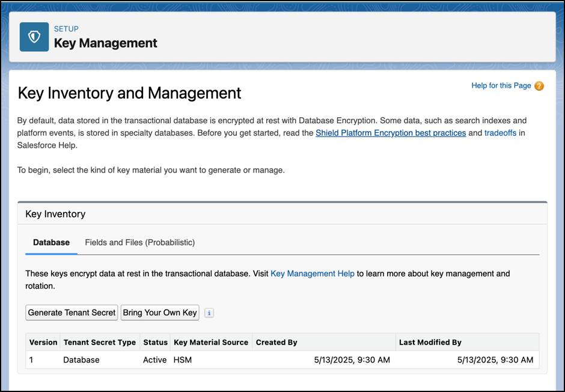565x392 pixels.
Task: Open the Key Management Help link
Action: tap(313, 274)
